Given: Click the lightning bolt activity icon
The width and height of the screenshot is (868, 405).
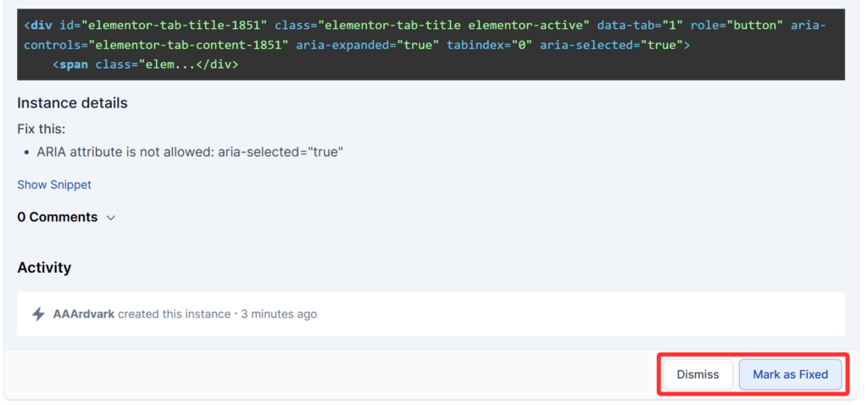Looking at the screenshot, I should 38,314.
